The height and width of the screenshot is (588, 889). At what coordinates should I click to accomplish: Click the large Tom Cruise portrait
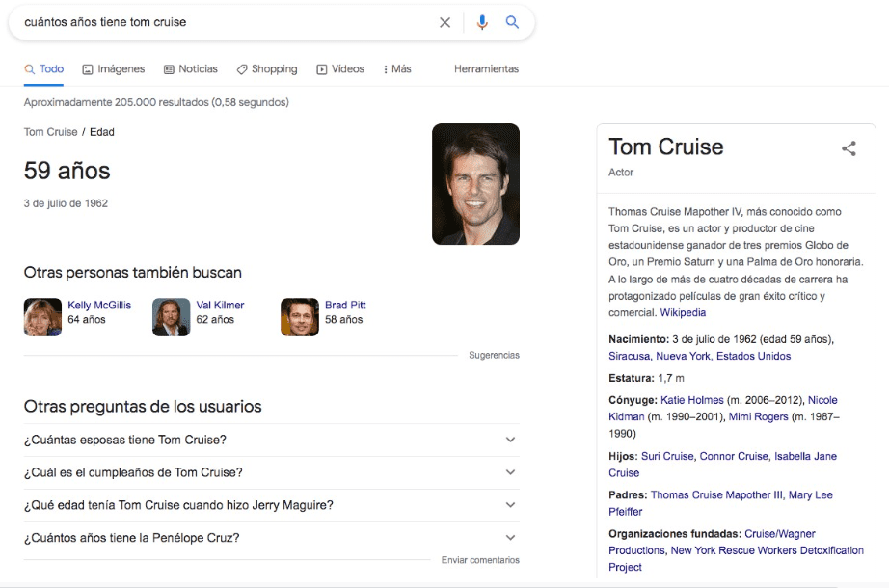475,184
